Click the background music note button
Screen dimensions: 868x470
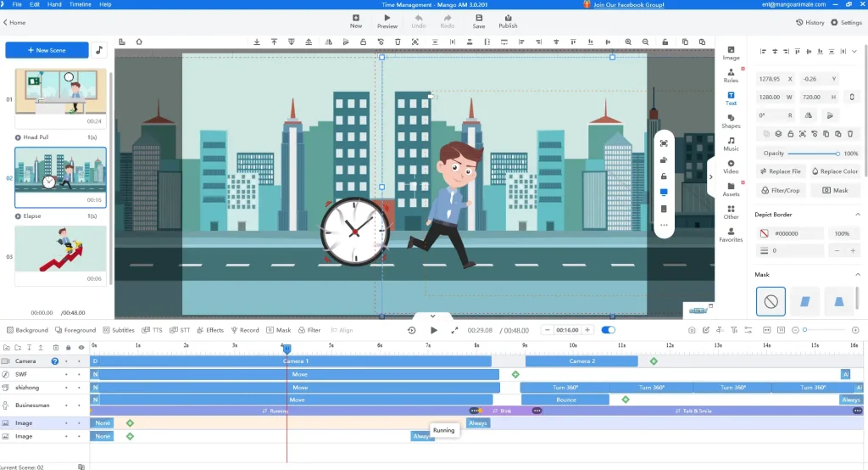(99, 50)
